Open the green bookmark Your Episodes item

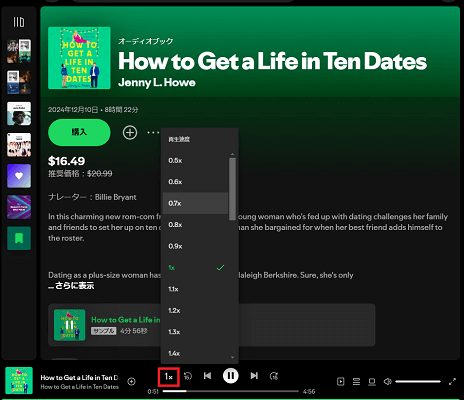[x=19, y=238]
